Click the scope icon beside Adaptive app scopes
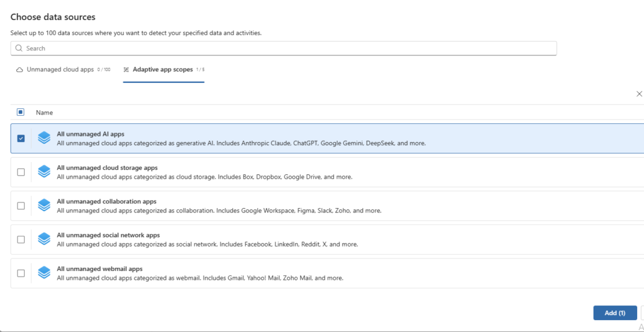 (126, 70)
